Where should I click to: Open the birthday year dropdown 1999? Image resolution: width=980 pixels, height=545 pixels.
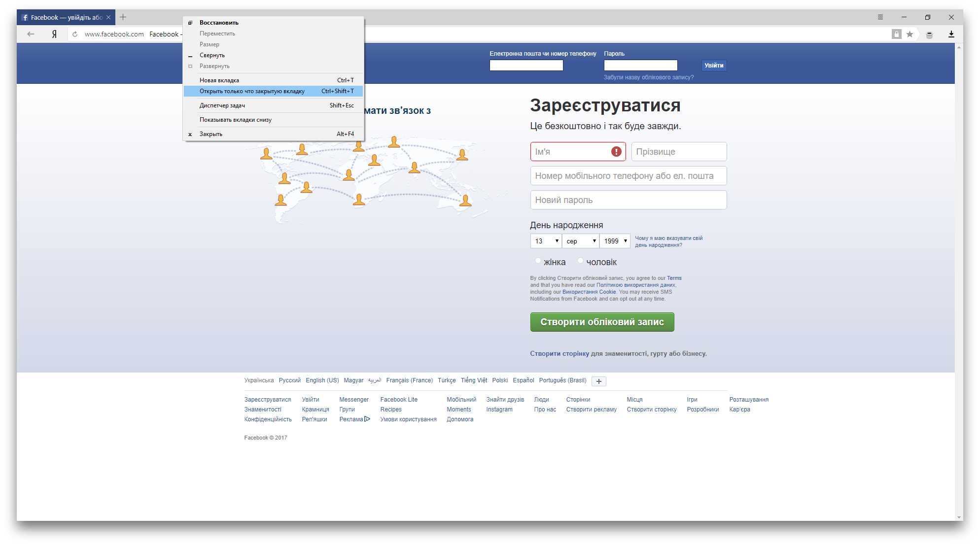[x=615, y=241]
